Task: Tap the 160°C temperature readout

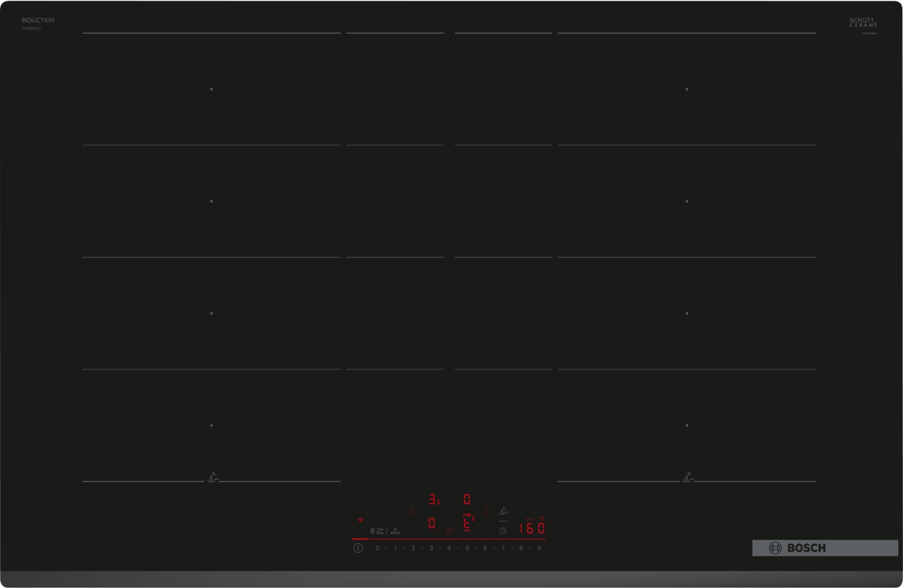Action: point(534,528)
